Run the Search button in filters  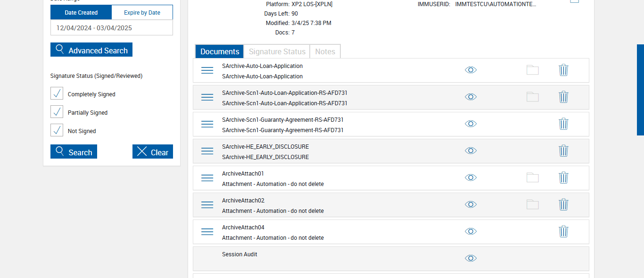(x=74, y=152)
